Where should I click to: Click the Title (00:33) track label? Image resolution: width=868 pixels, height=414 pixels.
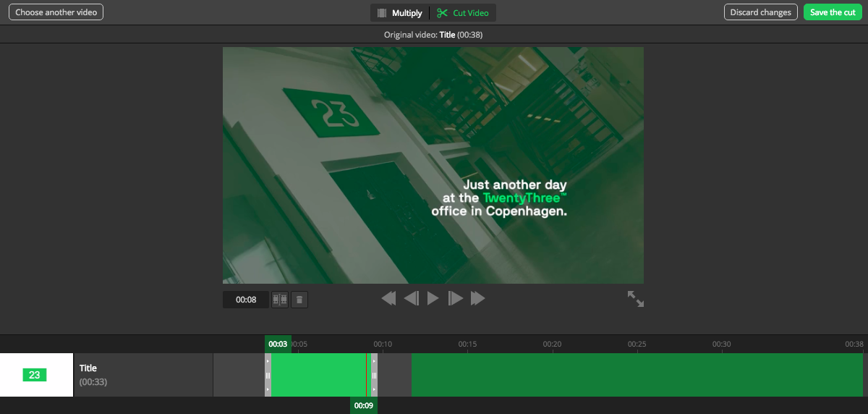point(143,375)
